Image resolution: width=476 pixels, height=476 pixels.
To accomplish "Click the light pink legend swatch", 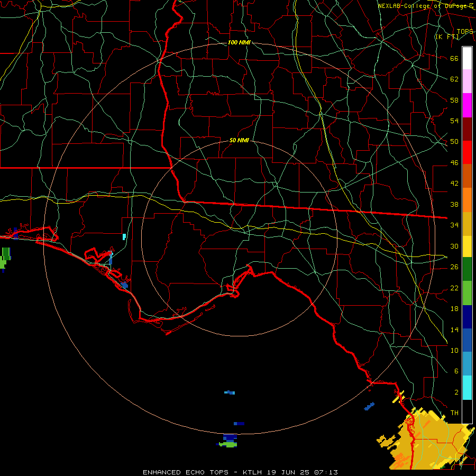I will 467,81.
